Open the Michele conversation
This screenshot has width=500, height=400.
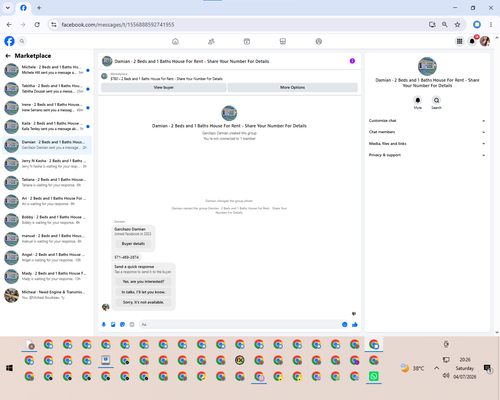(x=47, y=70)
